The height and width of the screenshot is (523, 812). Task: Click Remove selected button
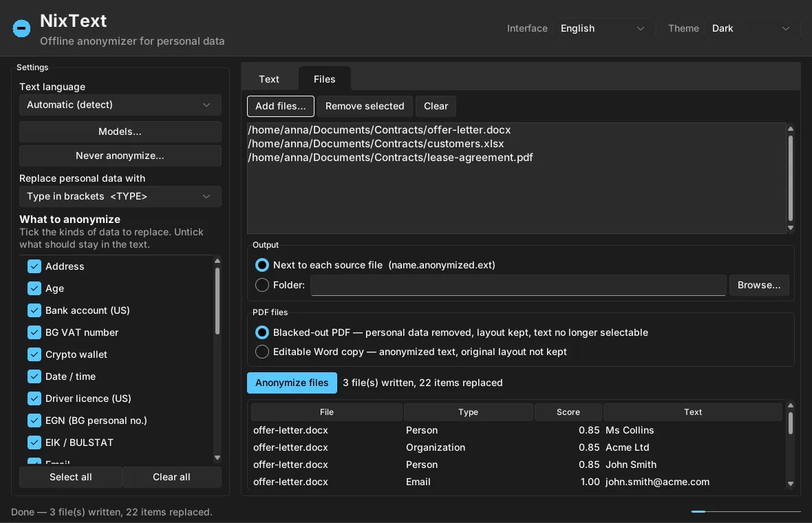pos(365,106)
